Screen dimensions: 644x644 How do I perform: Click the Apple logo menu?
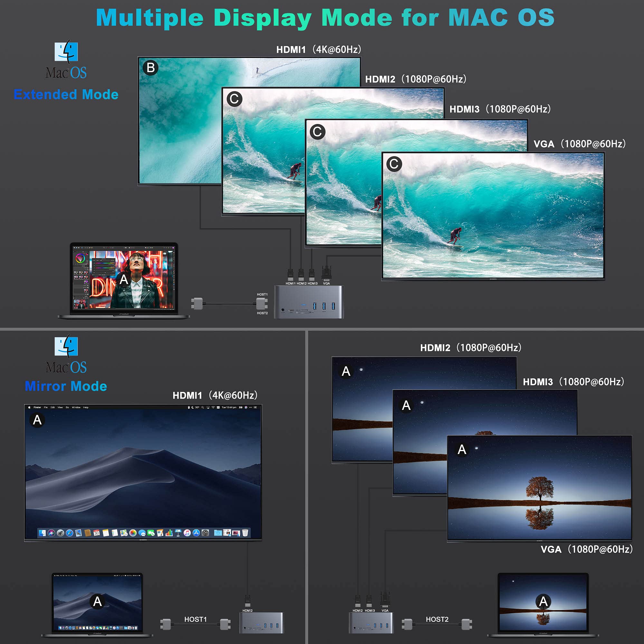(29, 407)
